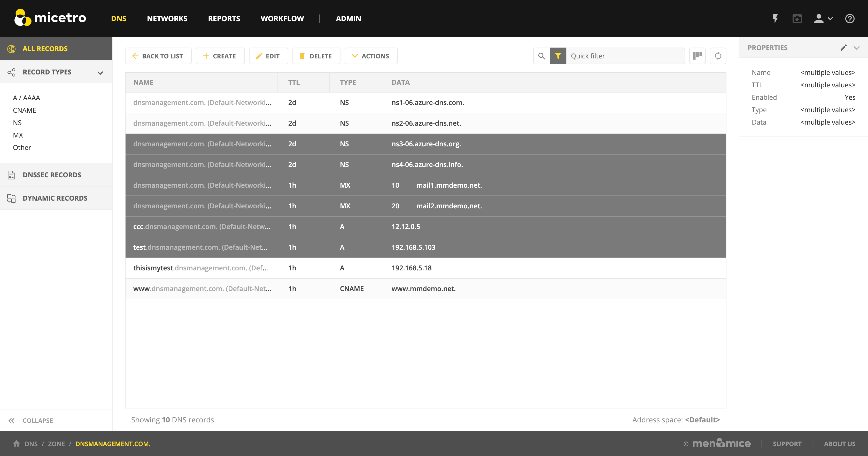Open the user account menu
The width and height of the screenshot is (868, 456).
pos(823,19)
